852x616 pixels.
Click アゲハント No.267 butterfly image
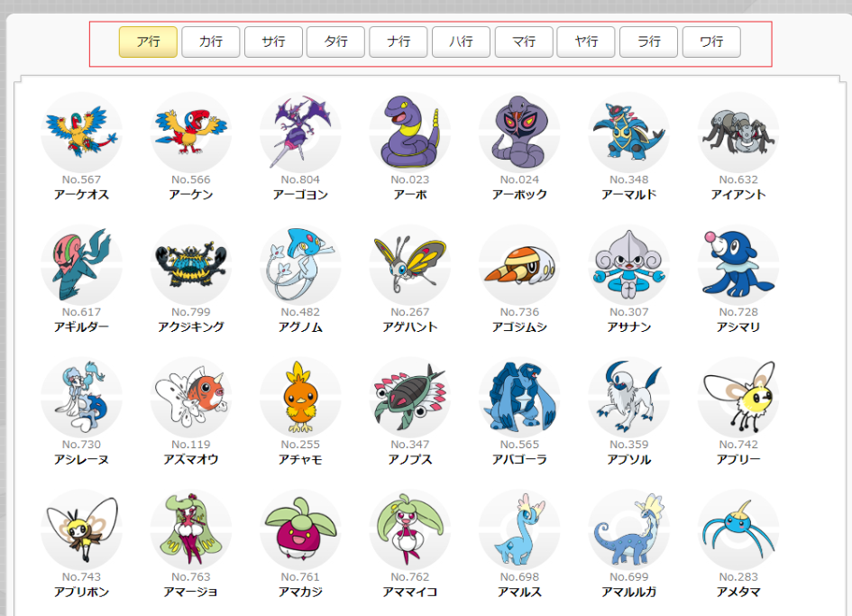tap(410, 265)
